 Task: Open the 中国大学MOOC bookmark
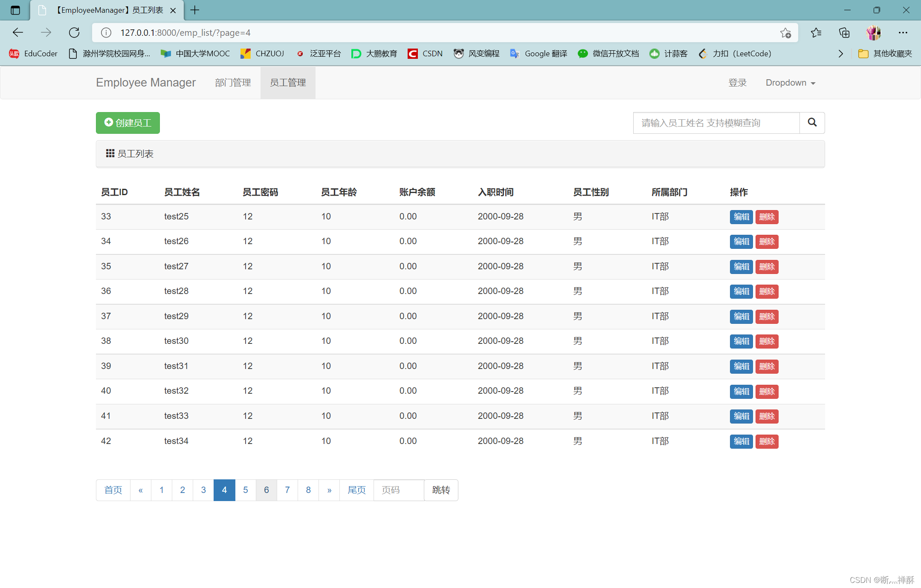(x=195, y=54)
